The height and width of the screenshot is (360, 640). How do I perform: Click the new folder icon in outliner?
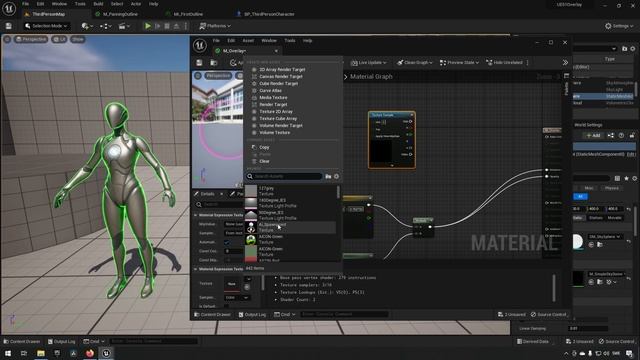(x=624, y=49)
